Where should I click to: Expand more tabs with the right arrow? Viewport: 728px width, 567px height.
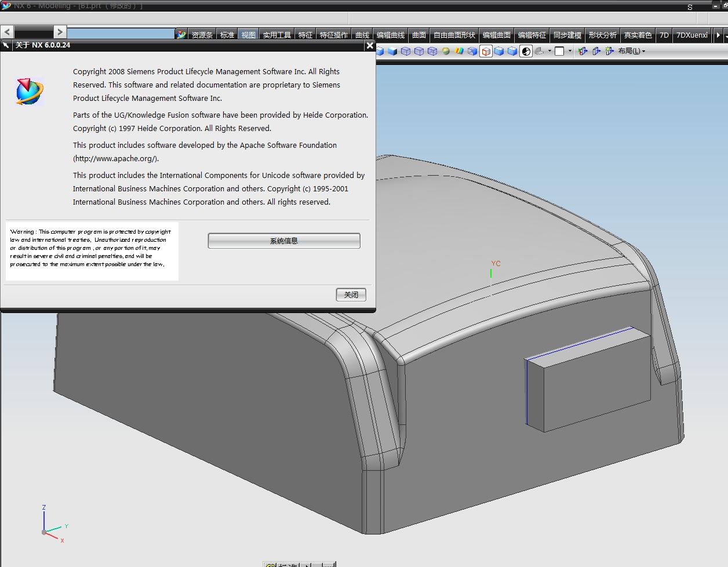[x=718, y=35]
